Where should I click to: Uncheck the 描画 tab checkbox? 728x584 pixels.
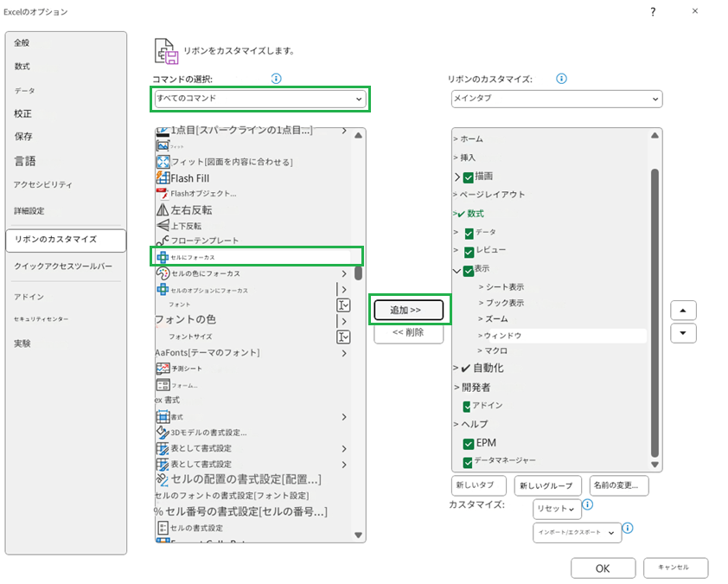tap(469, 177)
